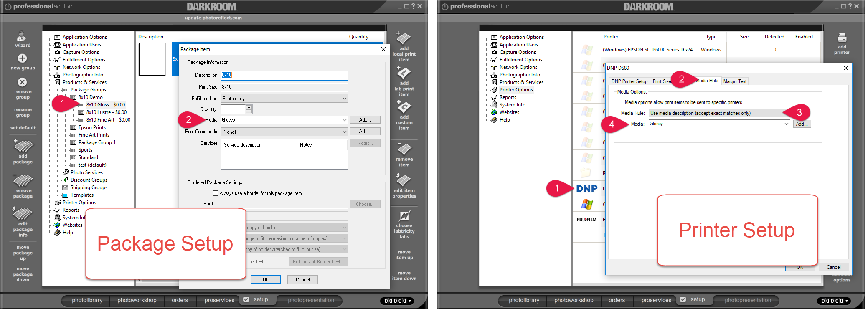Click Add button next to package Media

click(x=365, y=120)
